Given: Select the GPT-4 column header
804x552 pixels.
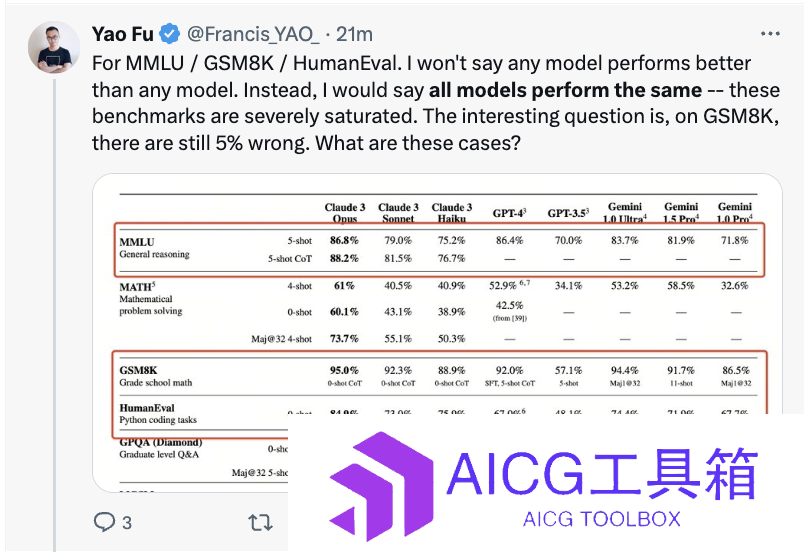Looking at the screenshot, I should pyautogui.click(x=509, y=213).
